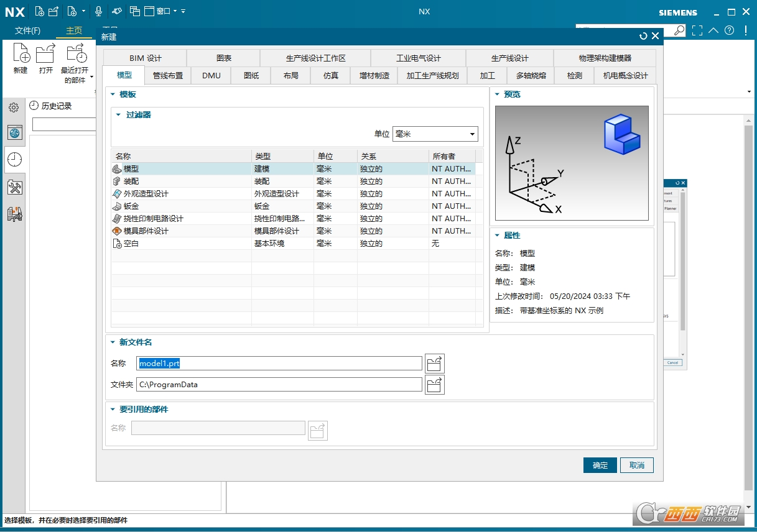Click the reset icon in the 新建 dialog title bar
The height and width of the screenshot is (532, 757).
point(643,37)
